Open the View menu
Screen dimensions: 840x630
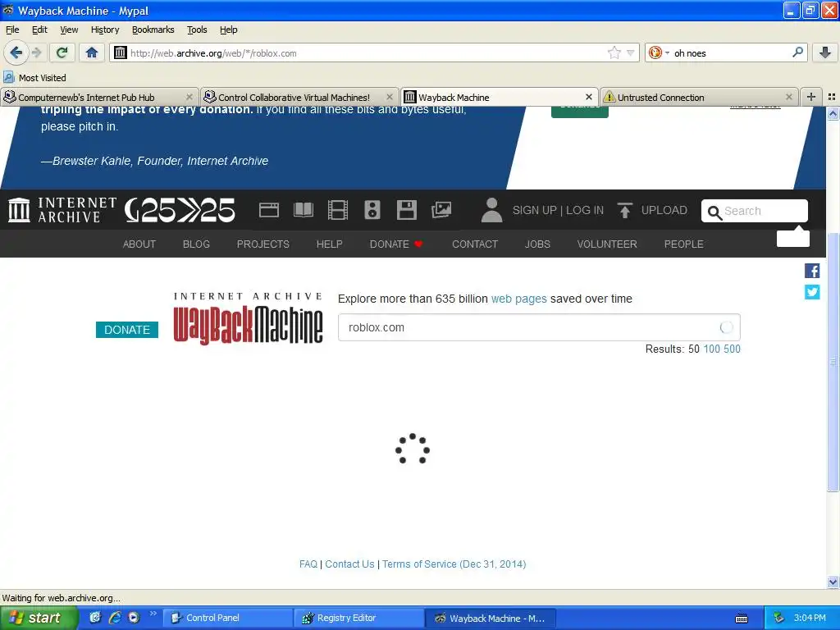[69, 30]
